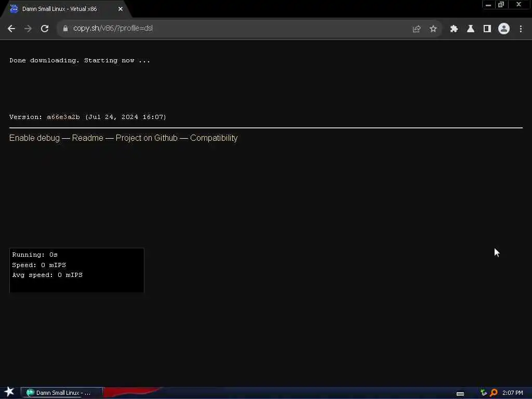Open the profile avatar menu

pyautogui.click(x=504, y=29)
